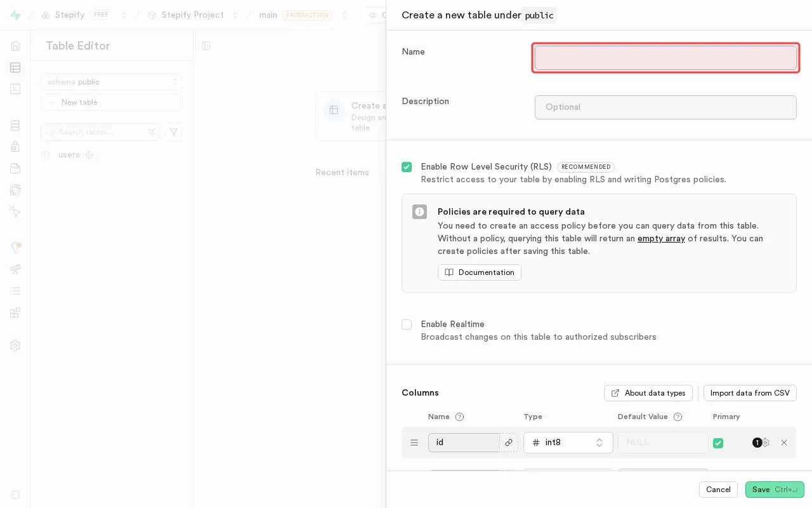
Task: Open the Logs list icon in sidebar
Action: [15, 291]
